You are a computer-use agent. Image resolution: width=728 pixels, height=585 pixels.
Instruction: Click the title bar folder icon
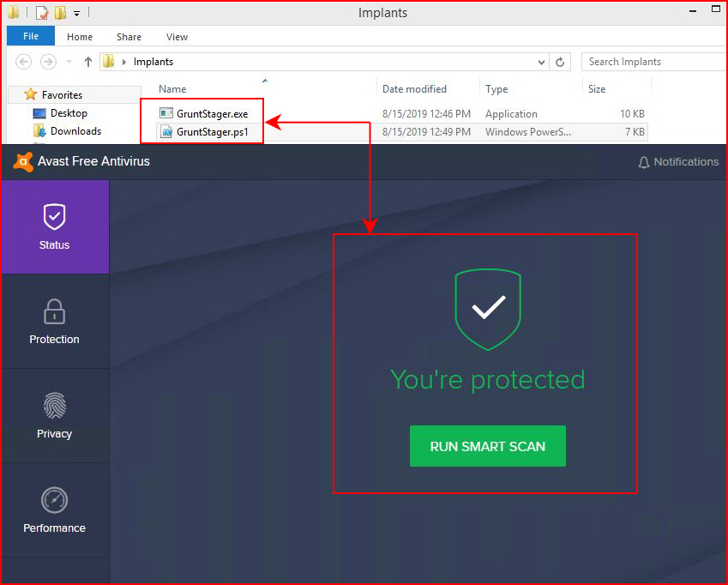click(14, 12)
